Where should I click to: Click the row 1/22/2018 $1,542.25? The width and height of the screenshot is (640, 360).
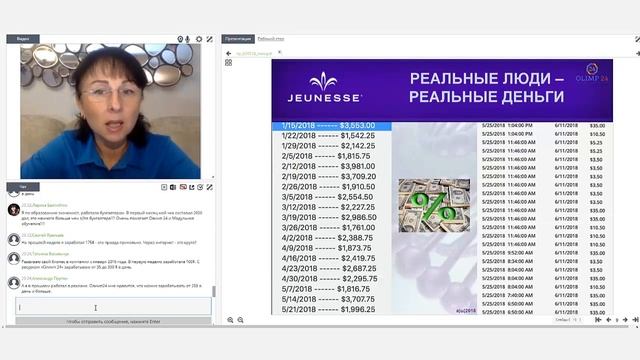(x=328, y=136)
